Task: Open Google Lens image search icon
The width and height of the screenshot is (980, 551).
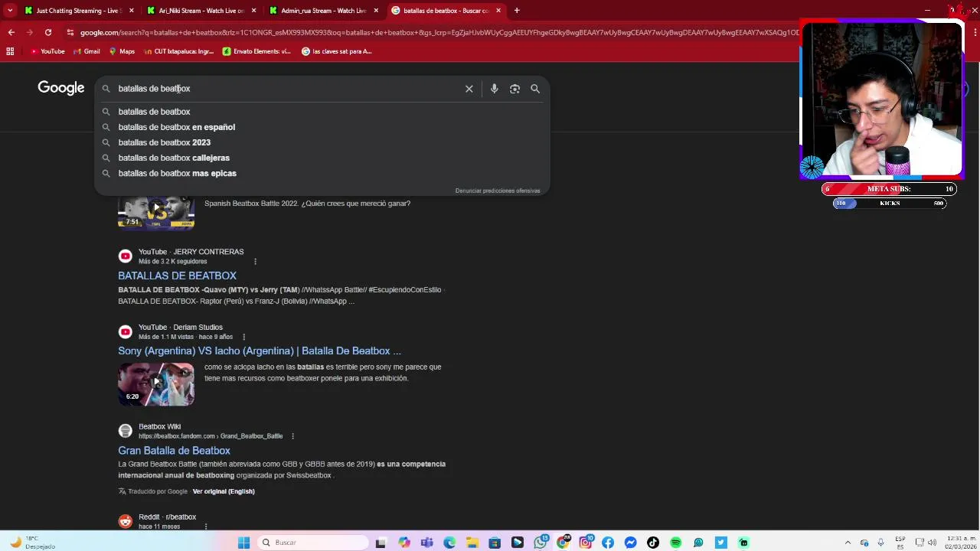Action: [x=514, y=89]
